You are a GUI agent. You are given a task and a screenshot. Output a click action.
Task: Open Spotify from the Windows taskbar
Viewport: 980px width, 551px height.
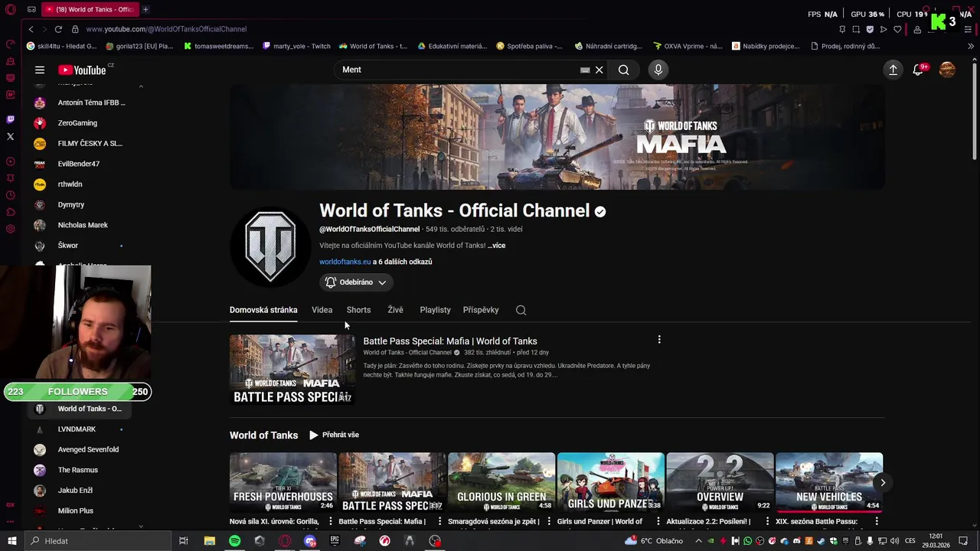pos(234,541)
